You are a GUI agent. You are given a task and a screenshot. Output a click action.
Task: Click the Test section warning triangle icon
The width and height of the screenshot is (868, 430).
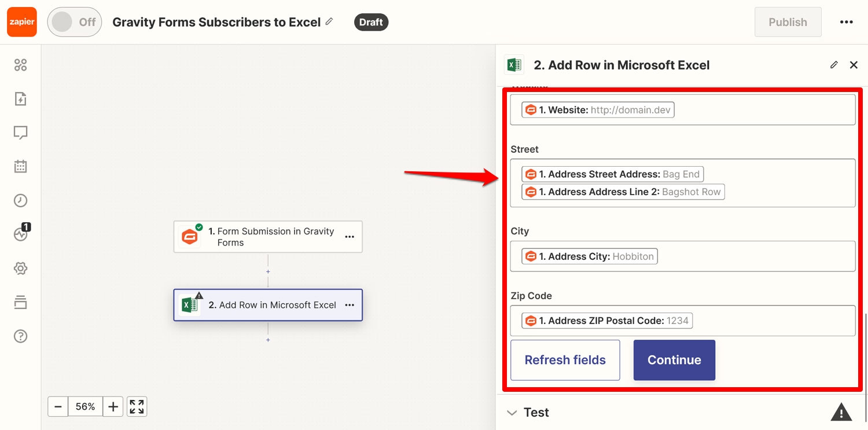point(841,412)
